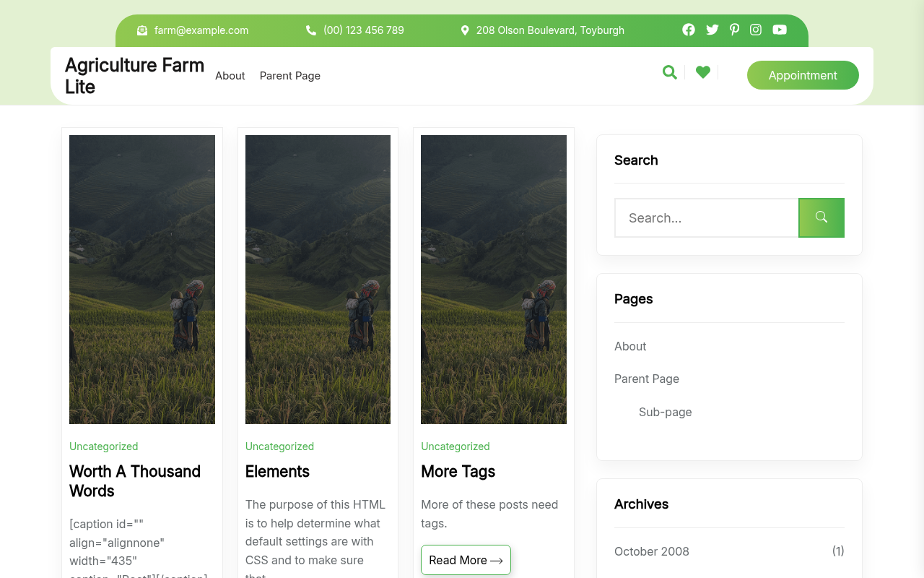Click address 208 Olson Boulevard, Toyburgh
This screenshot has width=924, height=578.
pos(550,30)
